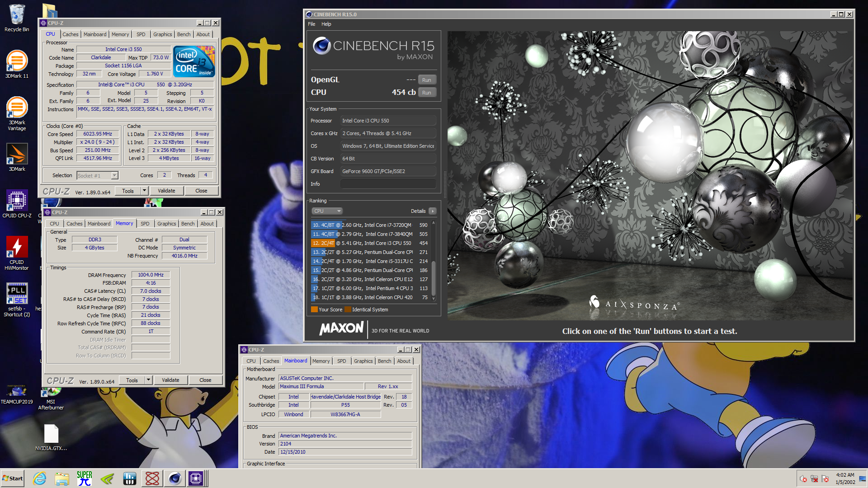
Task: Click Close in top CPU-Z window
Action: click(201, 191)
